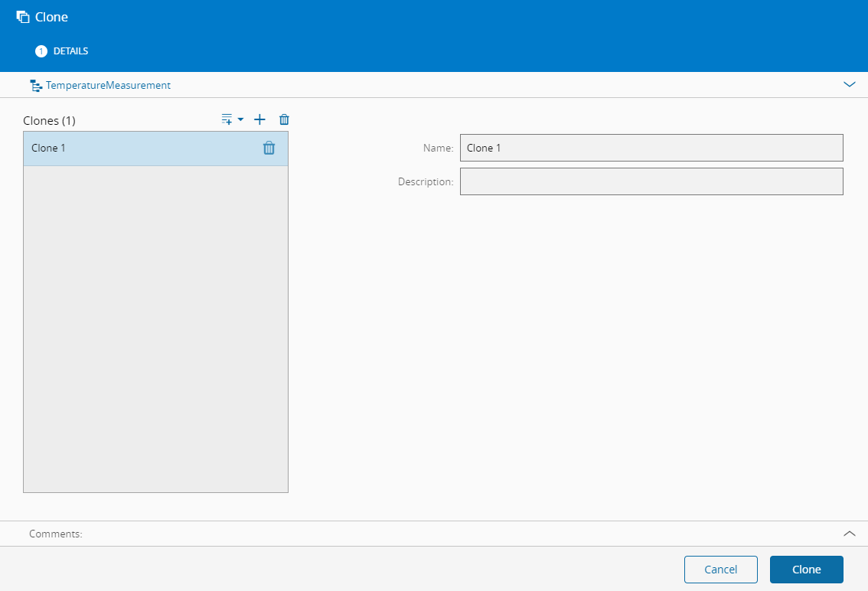Click empty area of clones list

coord(155,329)
